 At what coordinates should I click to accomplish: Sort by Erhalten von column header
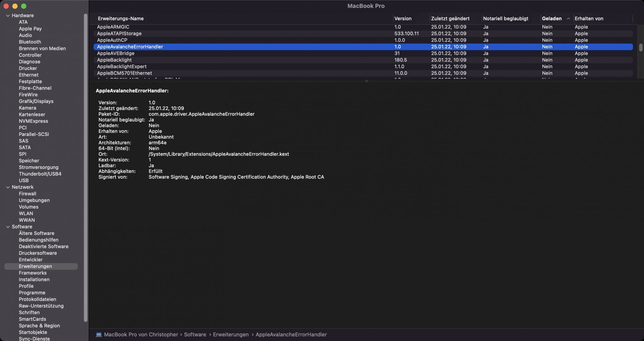point(589,19)
